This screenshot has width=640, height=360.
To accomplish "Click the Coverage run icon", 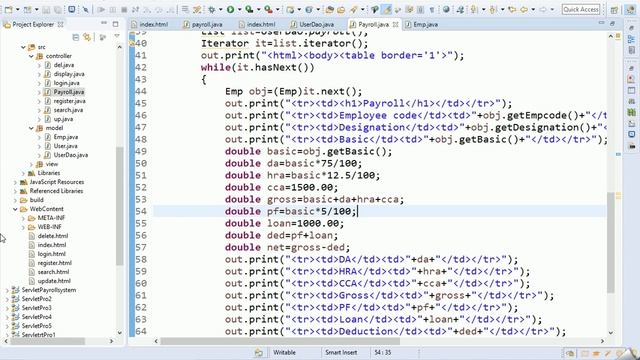I will pyautogui.click(x=249, y=9).
